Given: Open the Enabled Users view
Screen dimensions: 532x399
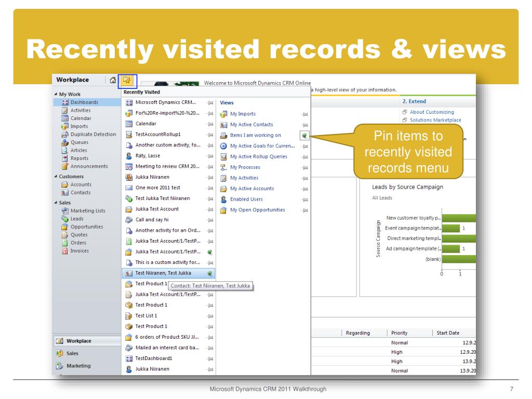Looking at the screenshot, I should [246, 199].
